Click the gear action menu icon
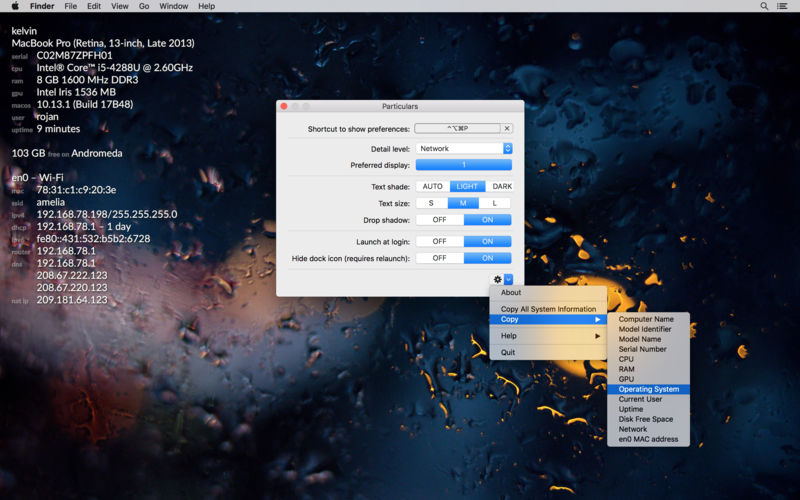The image size is (800, 500). (498, 280)
